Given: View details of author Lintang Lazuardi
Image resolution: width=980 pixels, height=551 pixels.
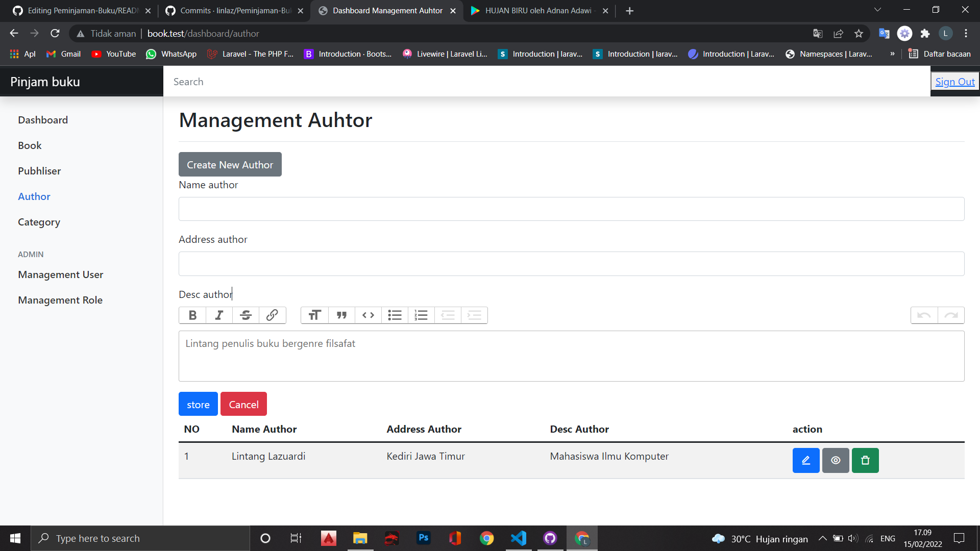Looking at the screenshot, I should tap(836, 460).
